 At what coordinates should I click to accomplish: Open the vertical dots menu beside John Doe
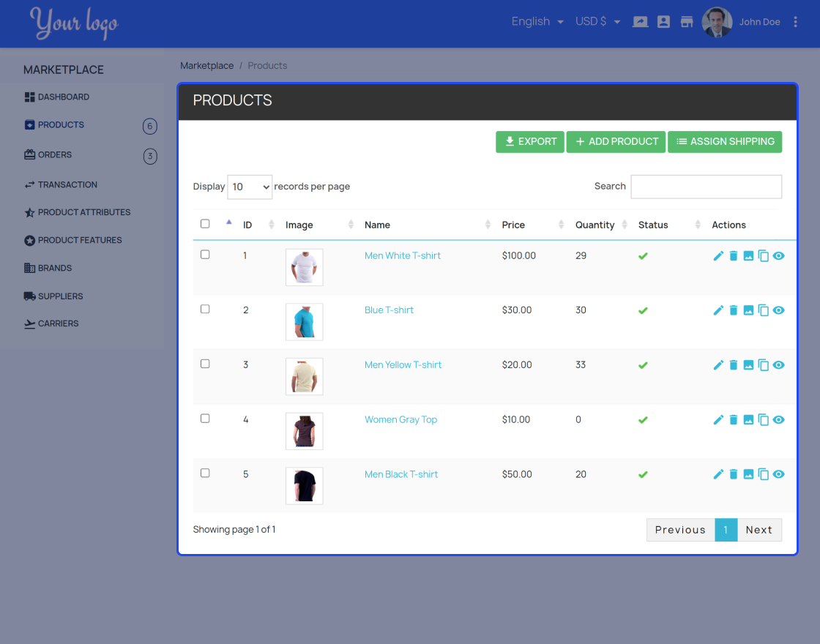(x=795, y=22)
